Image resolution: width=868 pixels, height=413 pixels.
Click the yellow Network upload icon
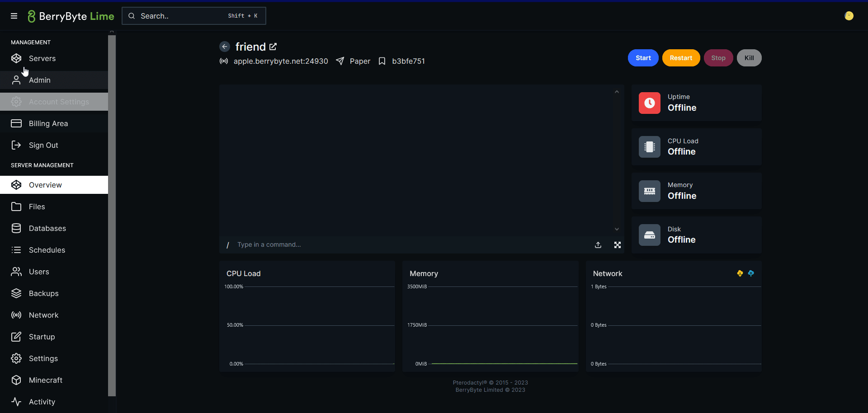(740, 273)
